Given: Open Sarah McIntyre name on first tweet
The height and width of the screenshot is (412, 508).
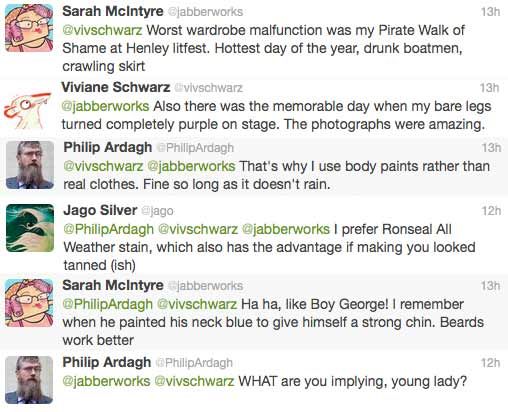Looking at the screenshot, I should pos(113,11).
